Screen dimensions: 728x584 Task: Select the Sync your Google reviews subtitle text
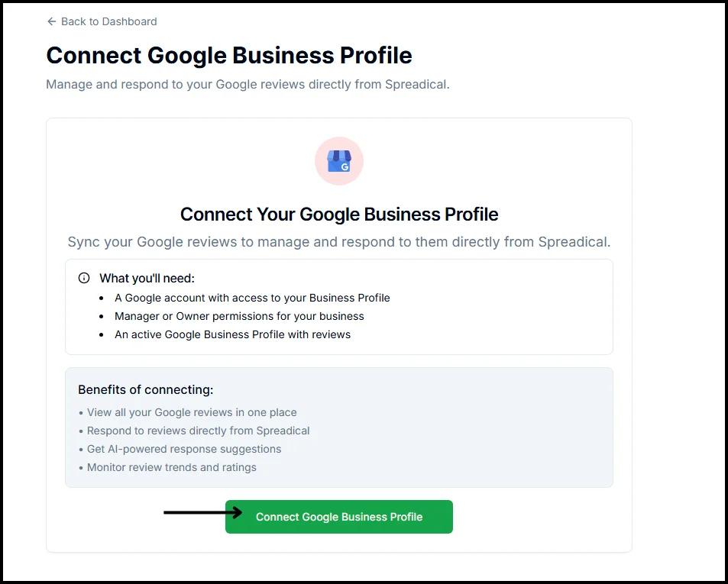coord(338,242)
